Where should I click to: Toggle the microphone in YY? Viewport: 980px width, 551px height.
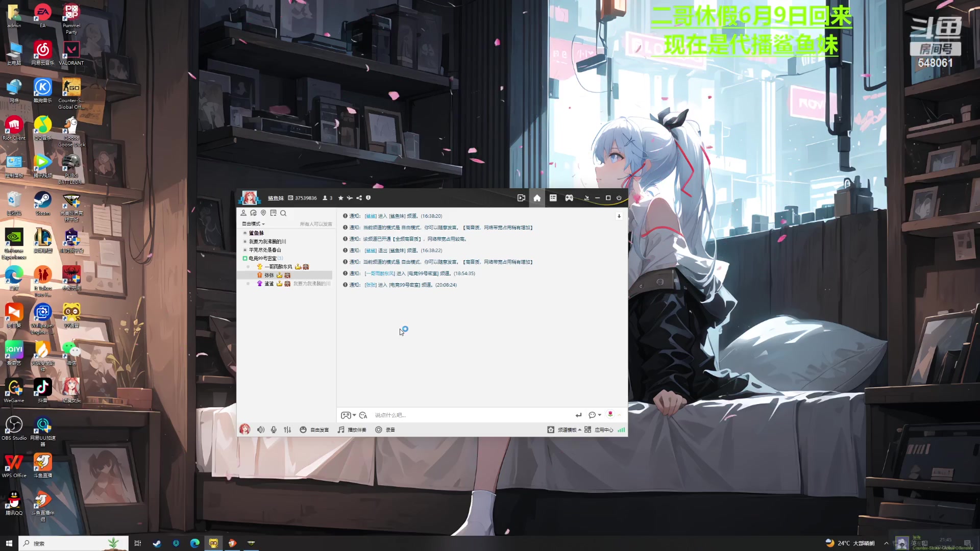pos(274,430)
